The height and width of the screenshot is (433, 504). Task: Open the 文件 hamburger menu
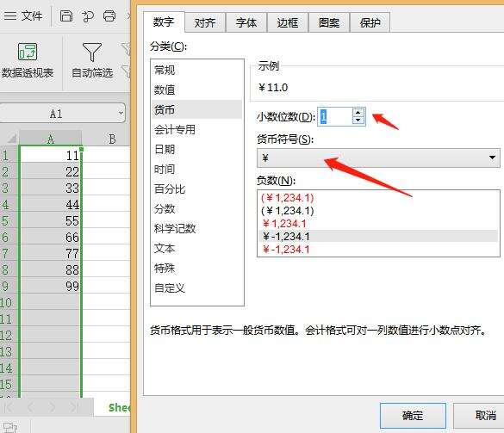pyautogui.click(x=23, y=15)
